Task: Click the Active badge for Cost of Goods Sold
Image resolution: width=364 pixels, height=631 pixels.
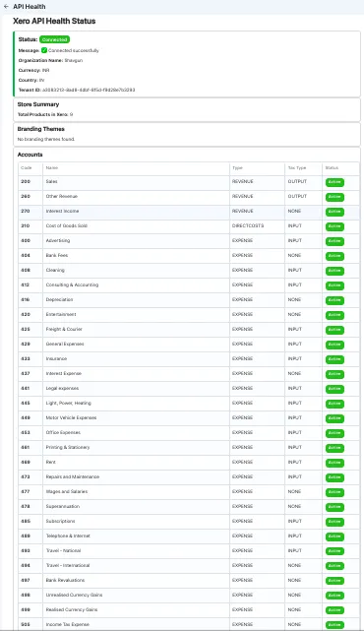Action: pyautogui.click(x=334, y=226)
